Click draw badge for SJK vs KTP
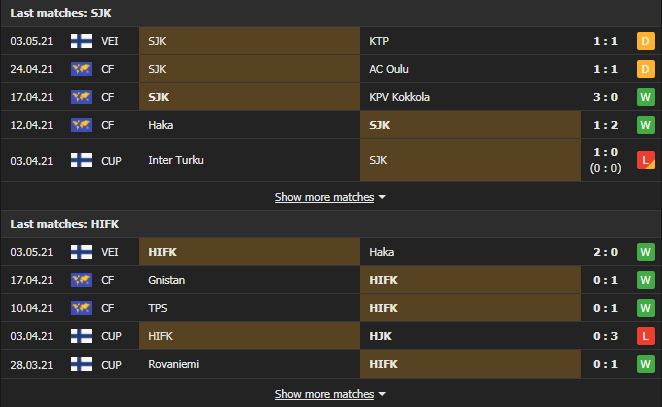Screen dimensions: 662x407 click(646, 41)
